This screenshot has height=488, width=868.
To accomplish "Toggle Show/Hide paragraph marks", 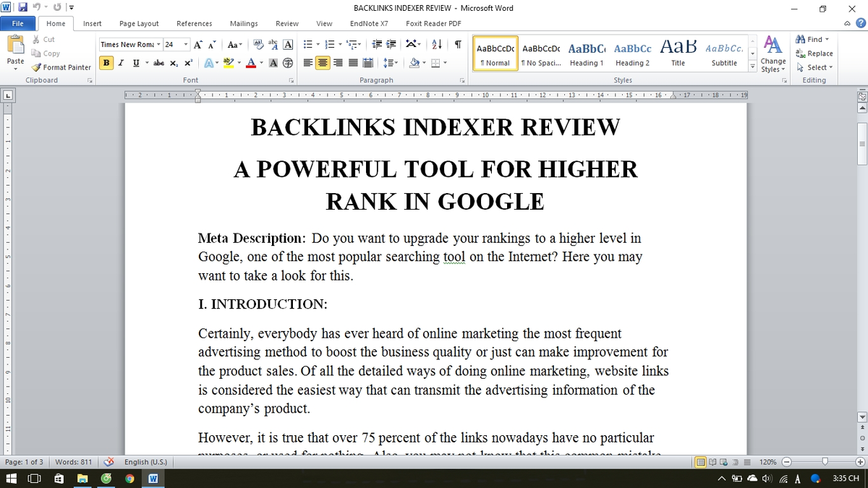I will click(x=458, y=44).
